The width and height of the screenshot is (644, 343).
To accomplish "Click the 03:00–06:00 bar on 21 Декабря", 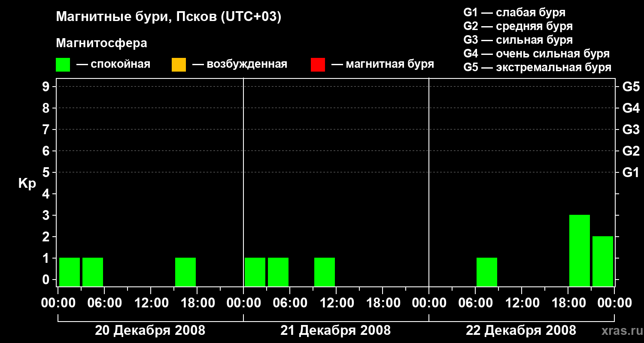I will [x=278, y=272].
